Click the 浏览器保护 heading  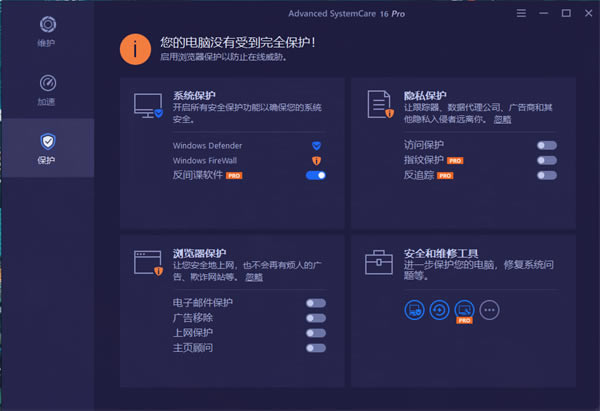(x=199, y=253)
